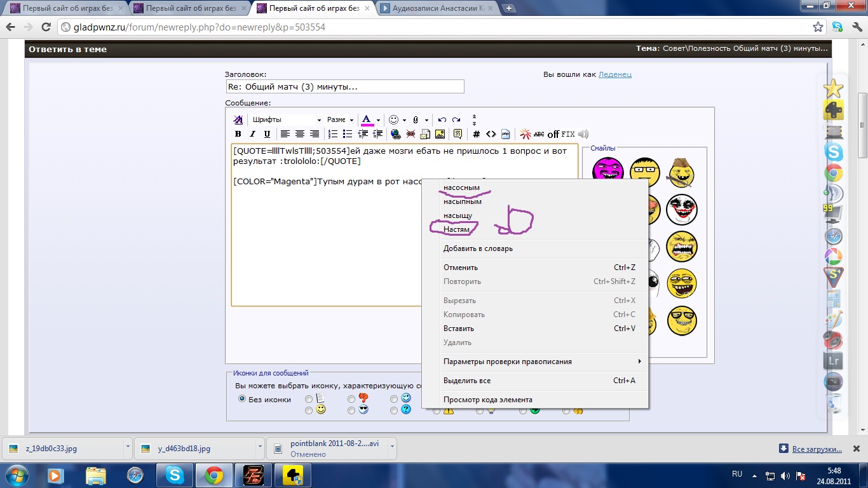Viewport: 868px width, 488px height.
Task: Click the italic formatting icon
Action: click(x=252, y=134)
